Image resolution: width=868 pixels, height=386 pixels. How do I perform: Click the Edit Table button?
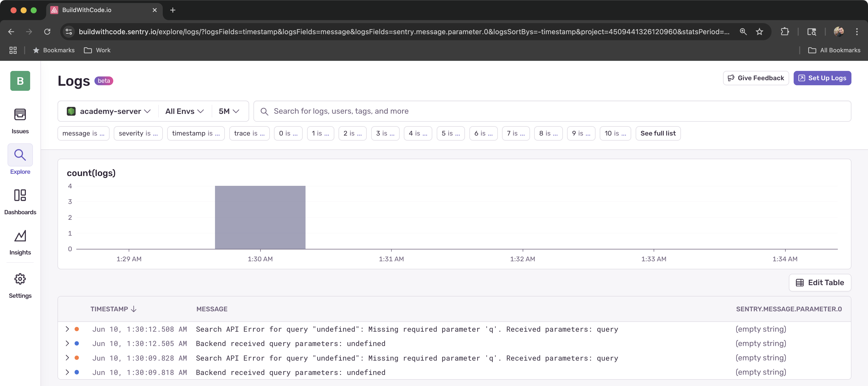coord(820,282)
